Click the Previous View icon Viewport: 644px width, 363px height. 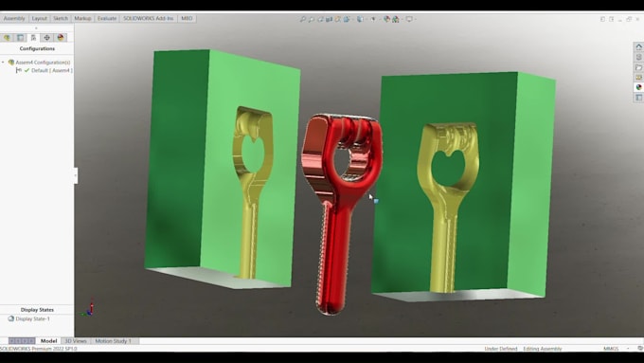point(320,19)
